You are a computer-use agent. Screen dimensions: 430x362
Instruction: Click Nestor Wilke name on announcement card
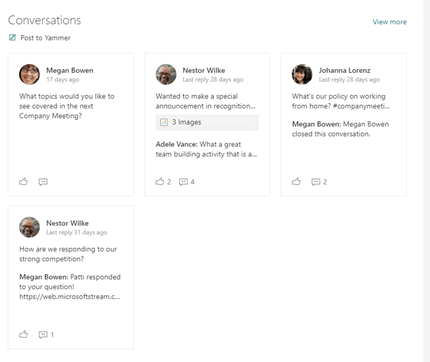point(204,70)
